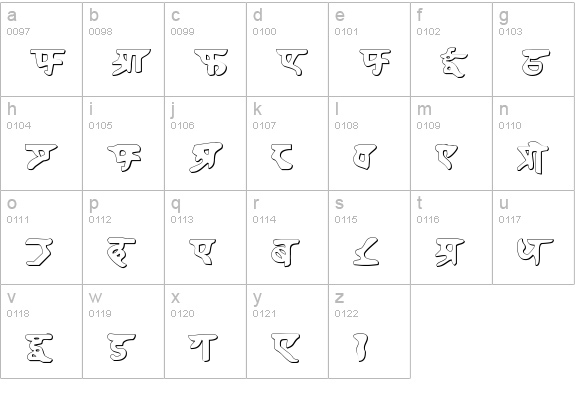Open the glyph cell labeled f 0102

[451, 50]
